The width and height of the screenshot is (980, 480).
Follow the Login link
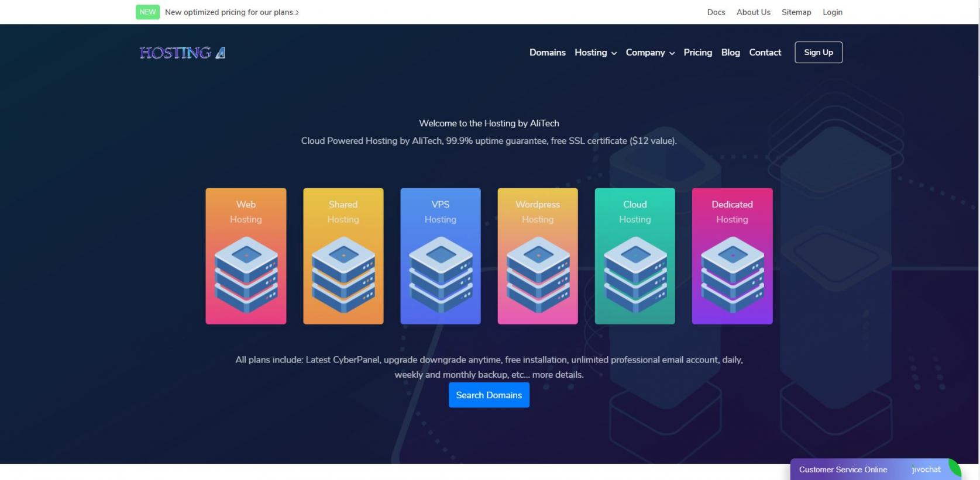(x=832, y=12)
